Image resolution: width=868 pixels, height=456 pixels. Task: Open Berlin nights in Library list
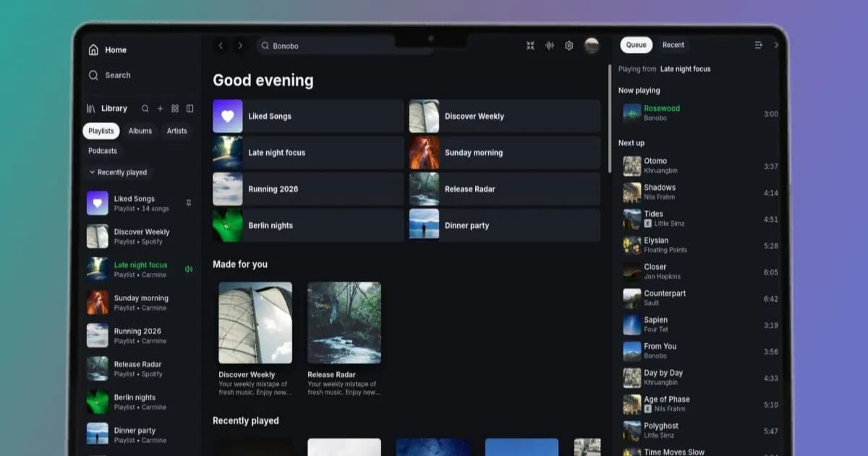tap(140, 402)
